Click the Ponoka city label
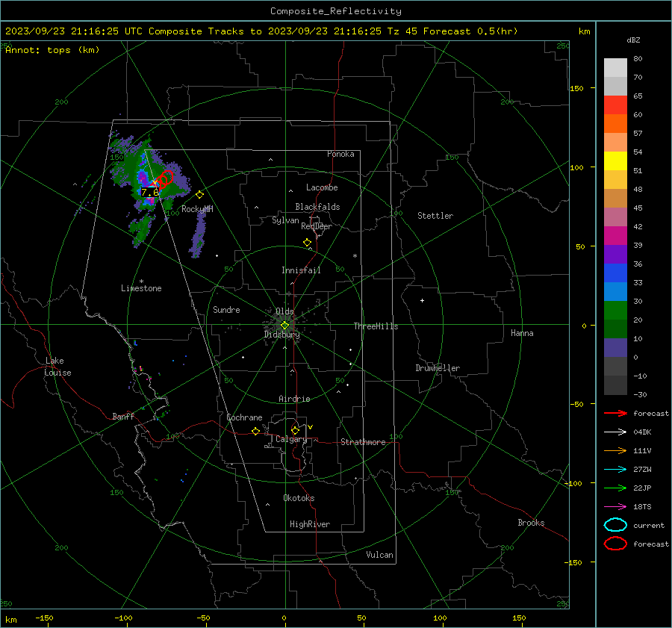This screenshot has width=672, height=628. click(340, 154)
